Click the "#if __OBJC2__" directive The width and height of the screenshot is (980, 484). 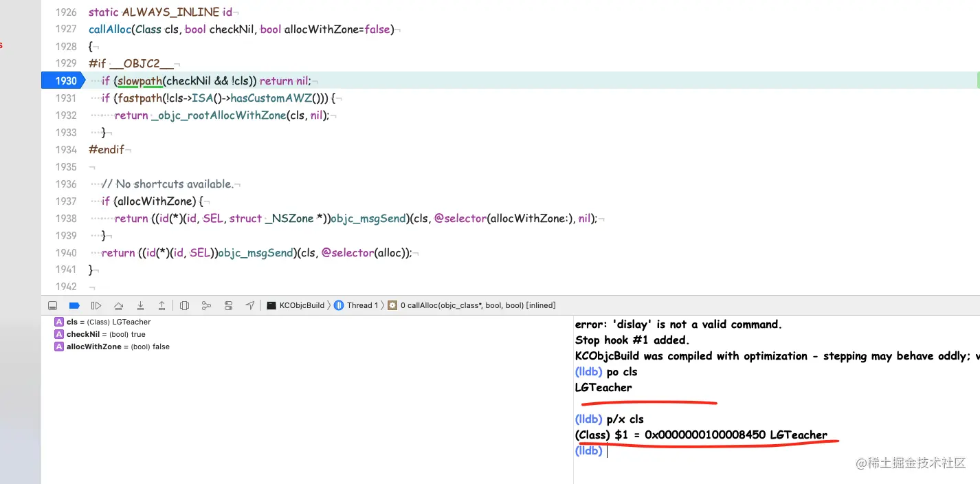[131, 64]
